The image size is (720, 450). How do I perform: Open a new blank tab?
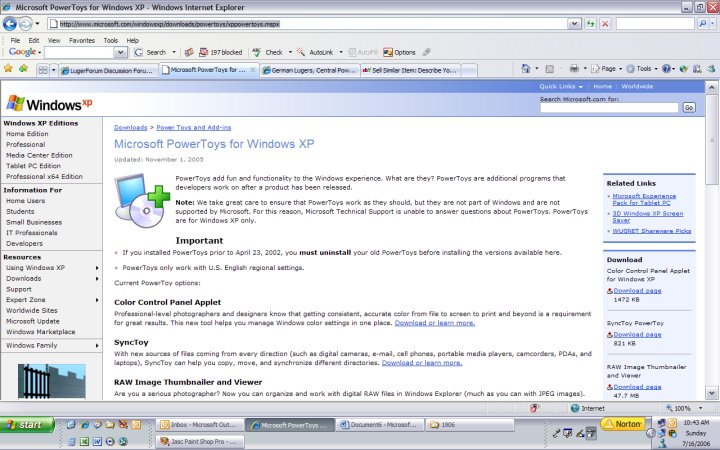click(468, 71)
